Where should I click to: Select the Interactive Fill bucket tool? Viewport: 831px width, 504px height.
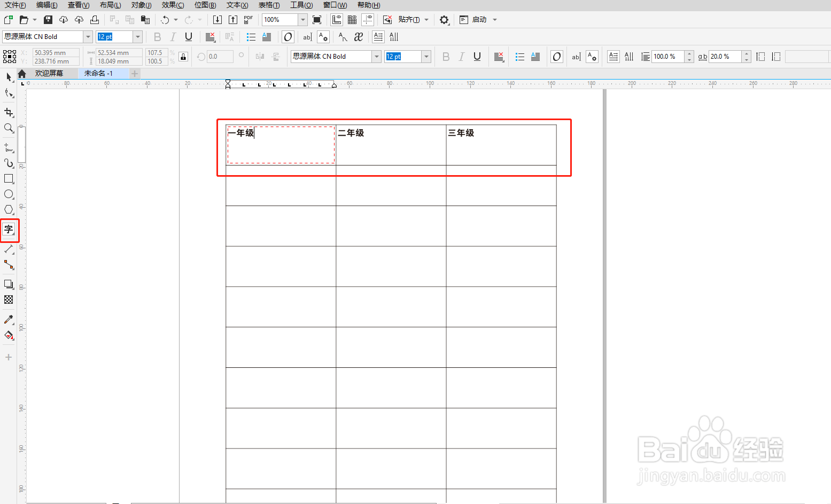pos(9,335)
